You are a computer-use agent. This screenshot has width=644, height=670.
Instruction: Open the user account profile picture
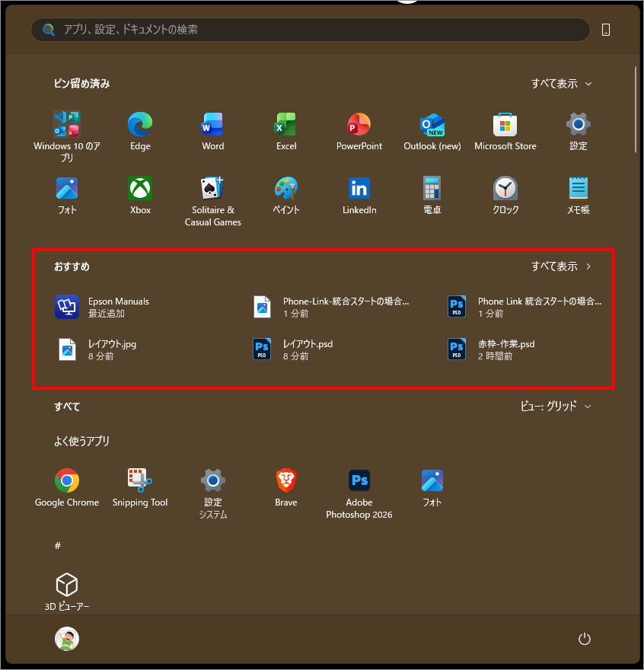pos(67,639)
